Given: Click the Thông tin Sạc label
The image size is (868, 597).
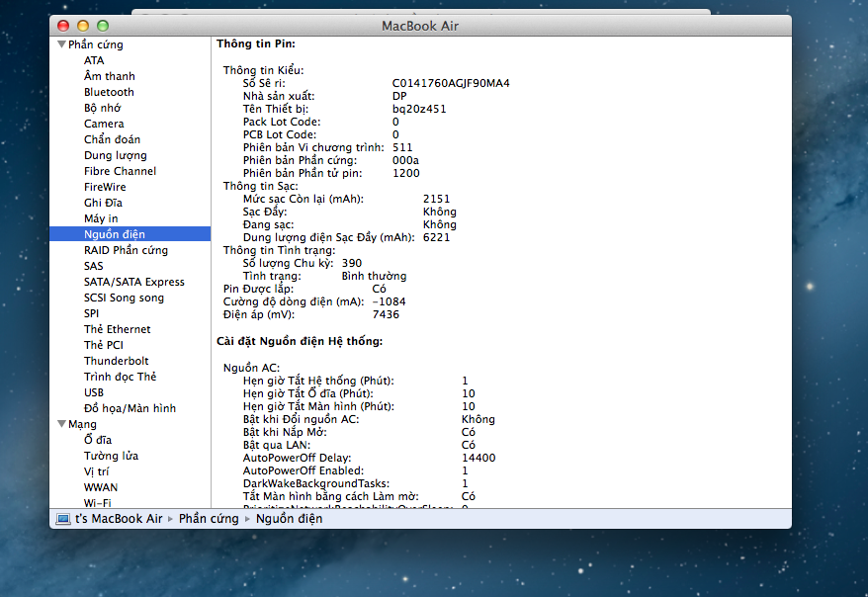Looking at the screenshot, I should [260, 186].
